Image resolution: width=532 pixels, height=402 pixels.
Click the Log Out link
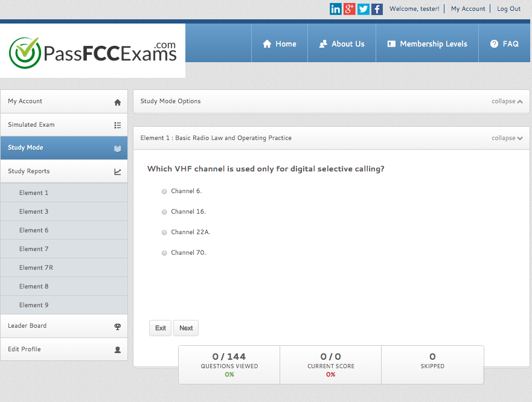pos(508,9)
